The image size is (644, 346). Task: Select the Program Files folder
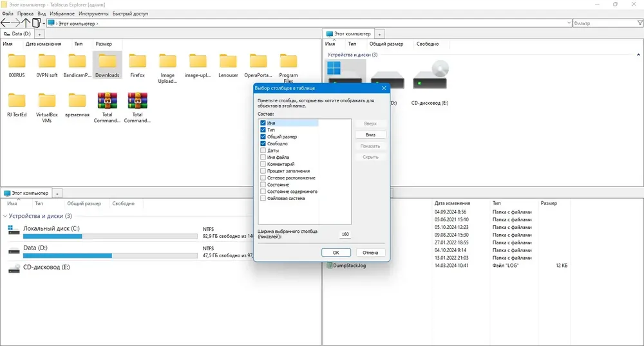pos(289,68)
